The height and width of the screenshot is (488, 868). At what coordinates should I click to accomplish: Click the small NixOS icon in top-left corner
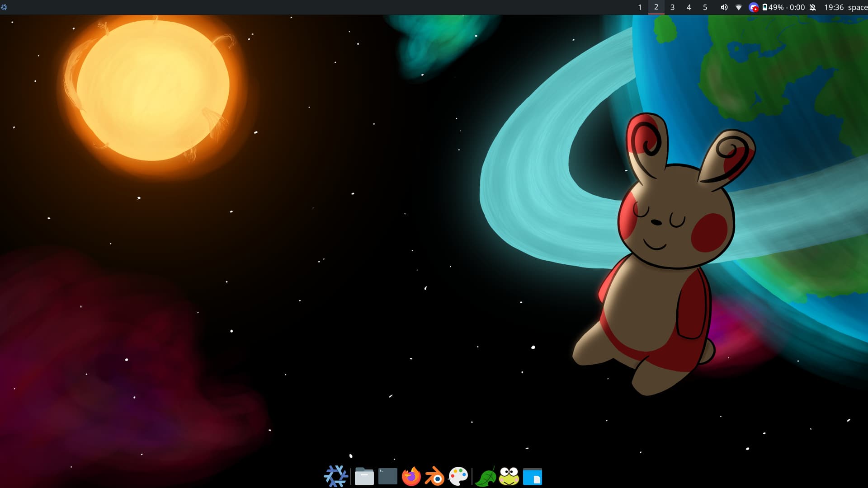coord(4,7)
